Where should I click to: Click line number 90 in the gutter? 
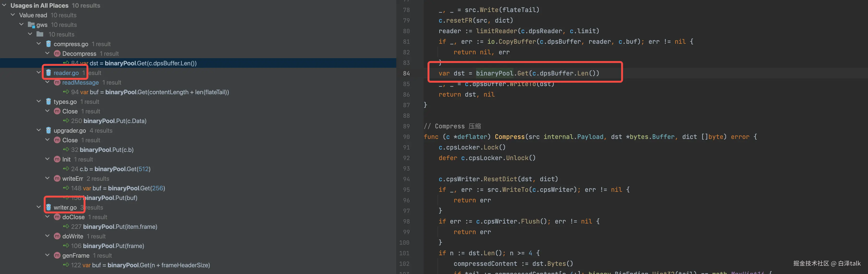(x=406, y=137)
